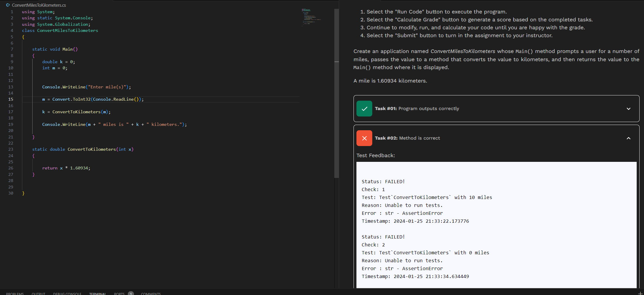This screenshot has height=295, width=644.
Task: Click the red X icon for Task #02
Action: [364, 138]
